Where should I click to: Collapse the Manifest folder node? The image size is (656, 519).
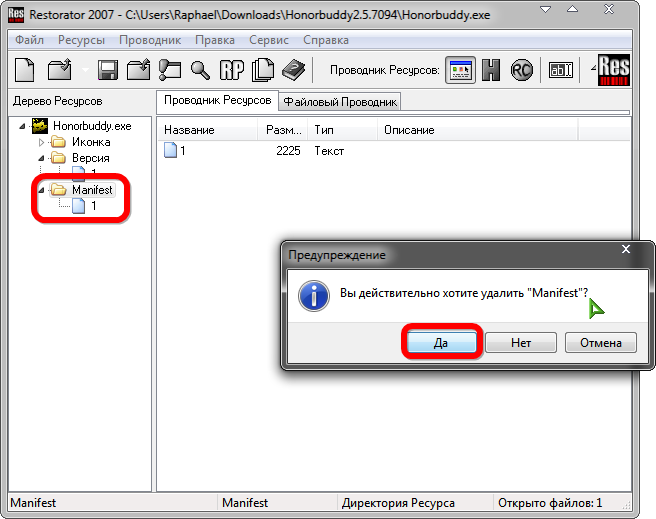tap(41, 190)
